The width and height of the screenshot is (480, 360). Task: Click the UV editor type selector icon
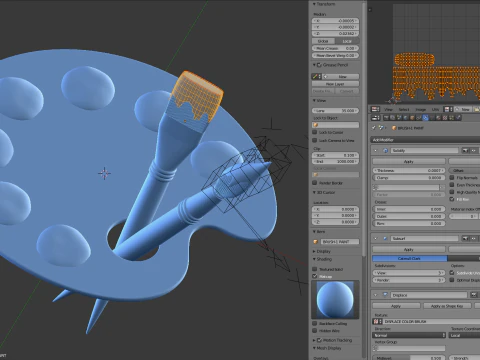pyautogui.click(x=375, y=109)
